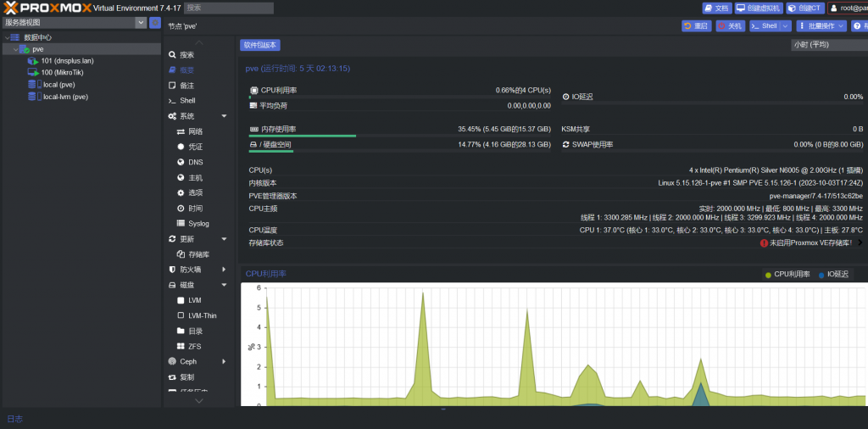Image resolution: width=868 pixels, height=429 pixels.
Task: Select the 数据中心 datacenter node
Action: point(37,37)
